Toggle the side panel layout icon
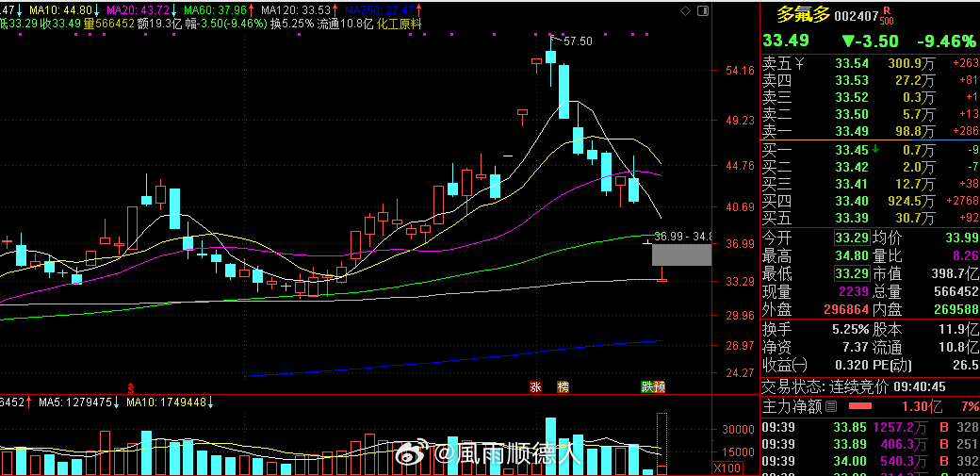 coord(703,10)
